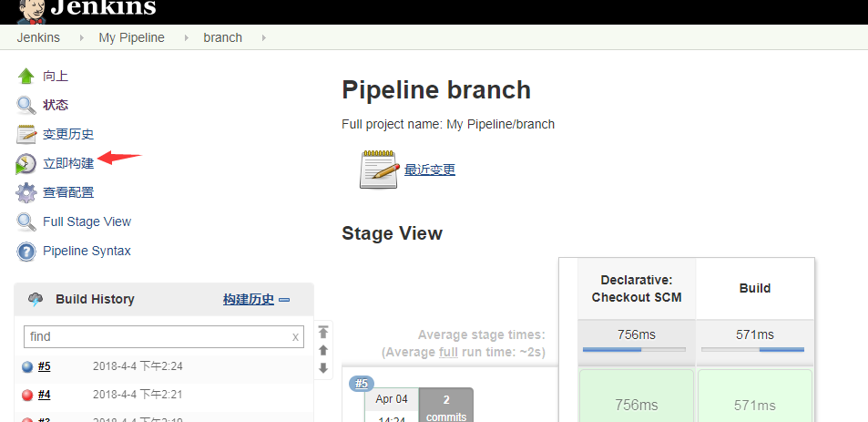868x422 pixels.
Task: Open 向上 link
Action: pyautogui.click(x=56, y=76)
